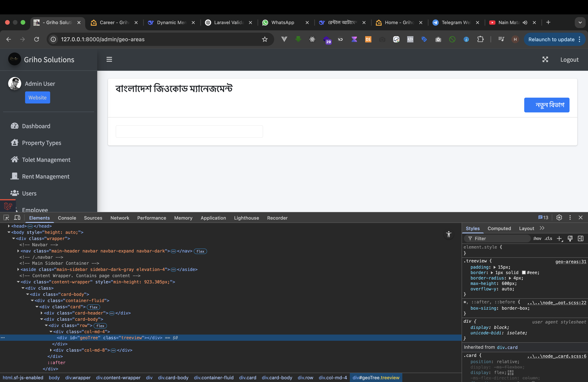
Task: Collapse the body element node
Action: pos(9,232)
